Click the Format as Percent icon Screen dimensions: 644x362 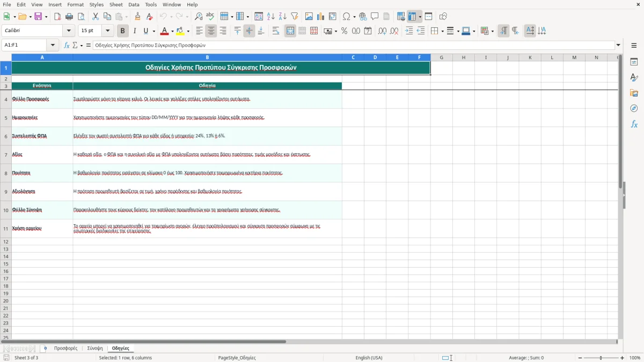tap(344, 31)
